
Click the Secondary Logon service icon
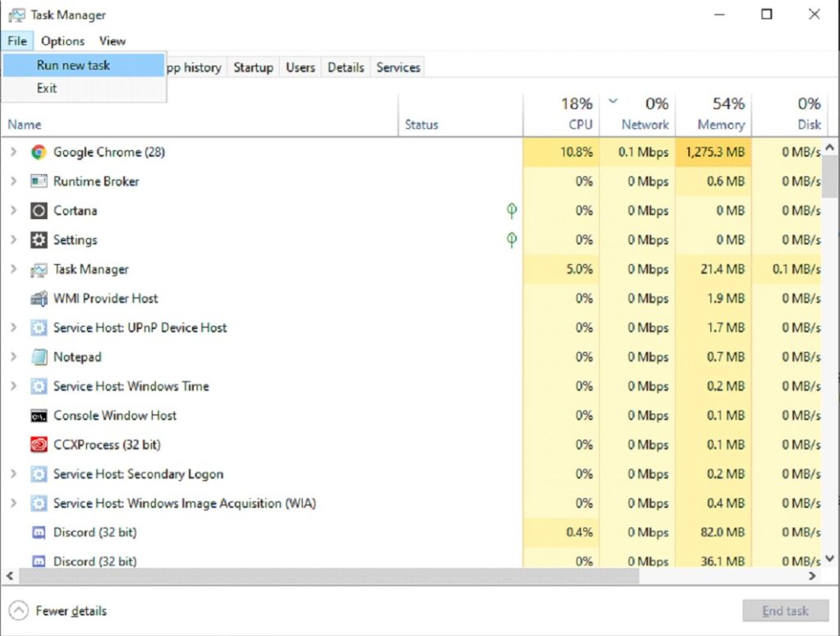(x=39, y=474)
